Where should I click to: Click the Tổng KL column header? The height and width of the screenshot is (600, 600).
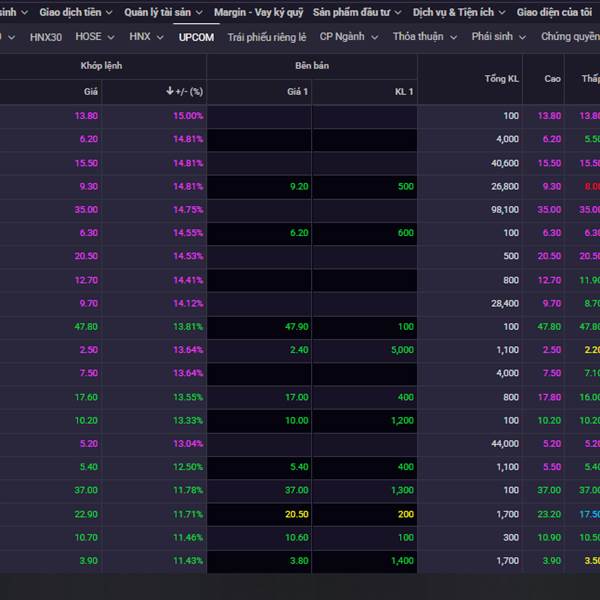click(502, 78)
